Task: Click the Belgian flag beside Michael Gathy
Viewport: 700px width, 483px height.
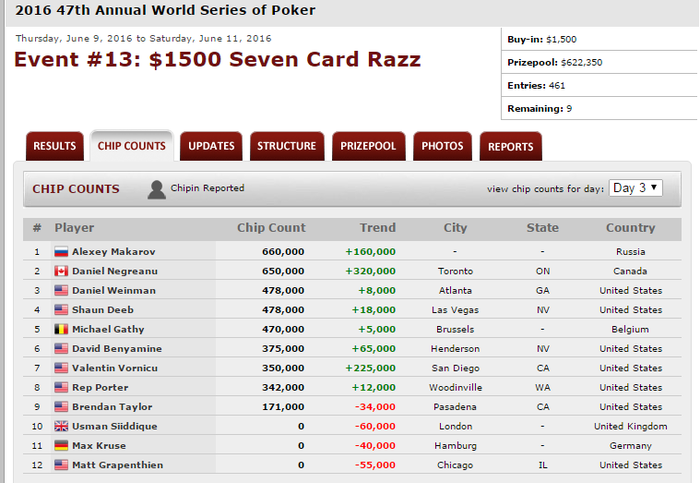Action: tap(61, 329)
